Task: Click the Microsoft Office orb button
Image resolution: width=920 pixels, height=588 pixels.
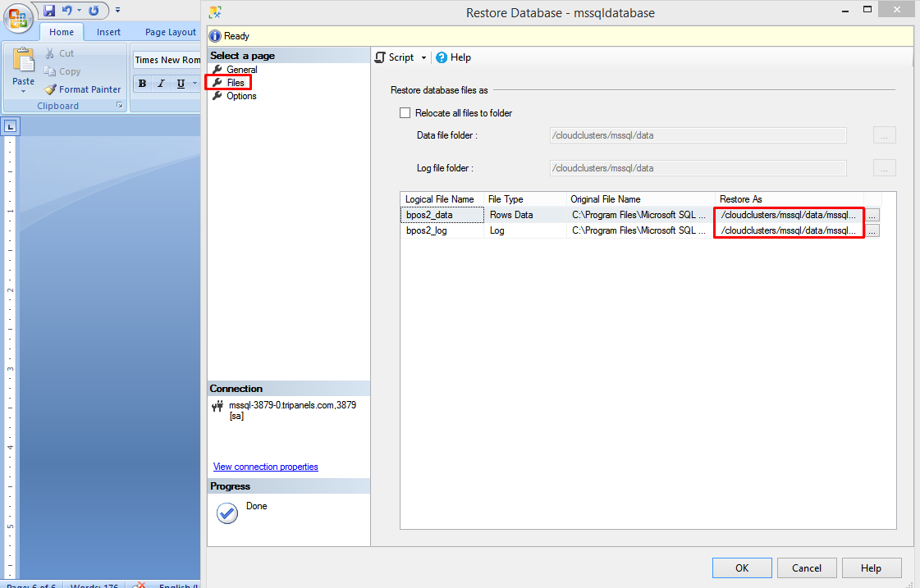Action: click(18, 16)
